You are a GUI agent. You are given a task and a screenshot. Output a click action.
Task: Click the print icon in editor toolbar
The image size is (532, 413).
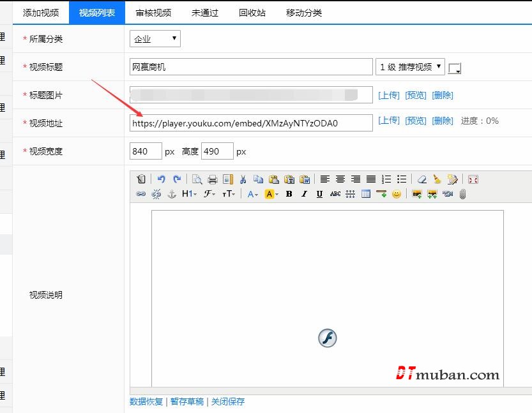point(213,179)
